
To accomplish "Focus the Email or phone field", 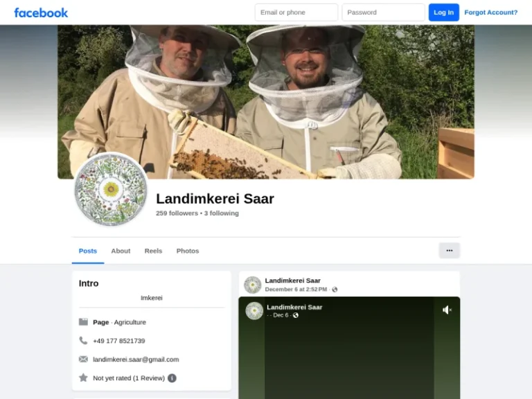I will click(296, 12).
